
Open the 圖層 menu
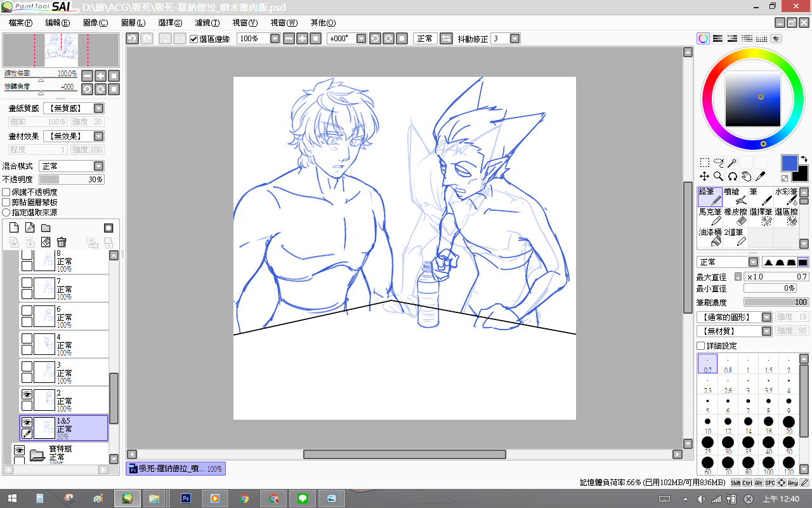(x=133, y=23)
